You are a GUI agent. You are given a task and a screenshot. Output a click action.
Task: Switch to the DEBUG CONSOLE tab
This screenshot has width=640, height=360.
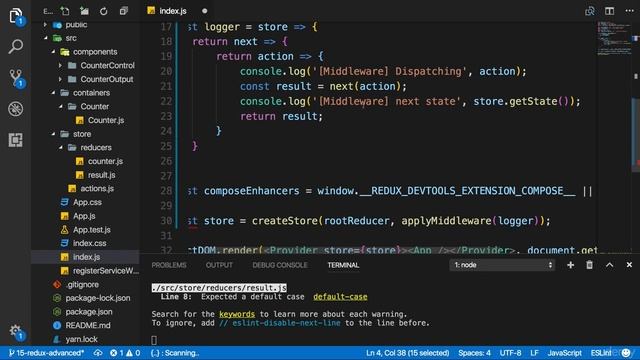click(x=280, y=265)
